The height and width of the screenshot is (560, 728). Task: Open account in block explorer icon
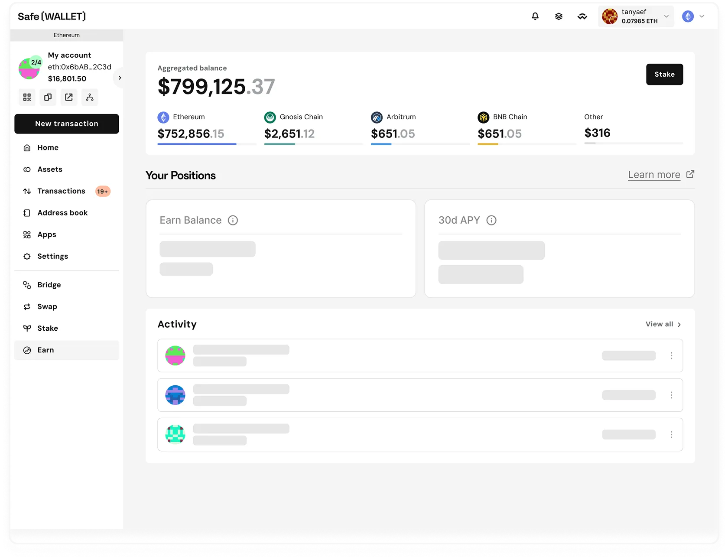69,97
